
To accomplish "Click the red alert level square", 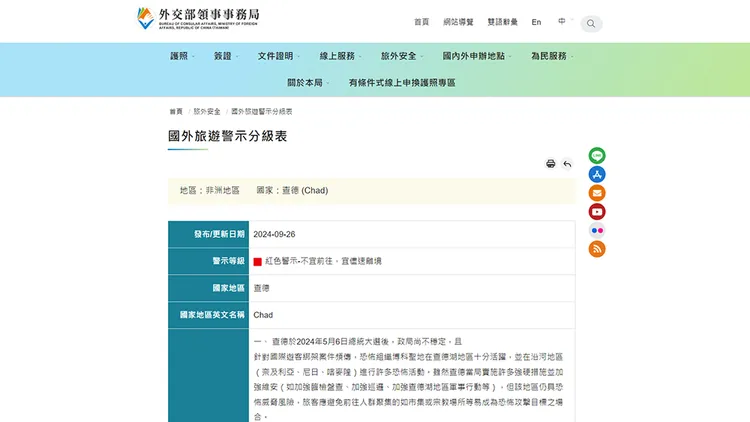I will 257,262.
